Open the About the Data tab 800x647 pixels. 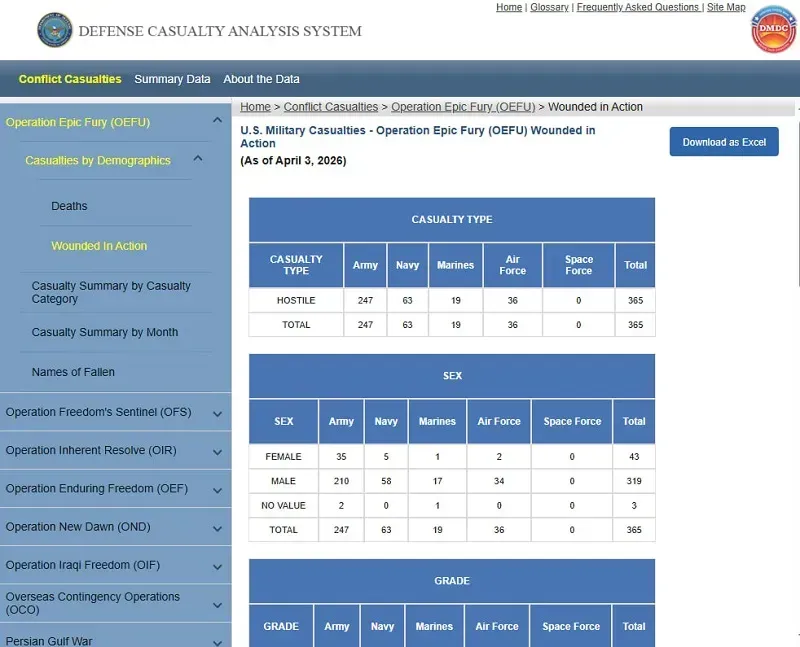[261, 79]
